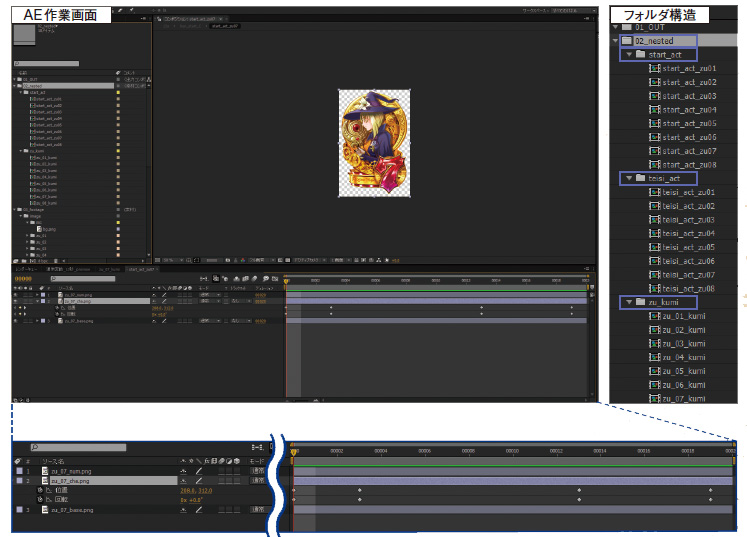Toggle 位置 keyframe diamond in AE timeline
The image size is (747, 537).
pyautogui.click(x=20, y=308)
